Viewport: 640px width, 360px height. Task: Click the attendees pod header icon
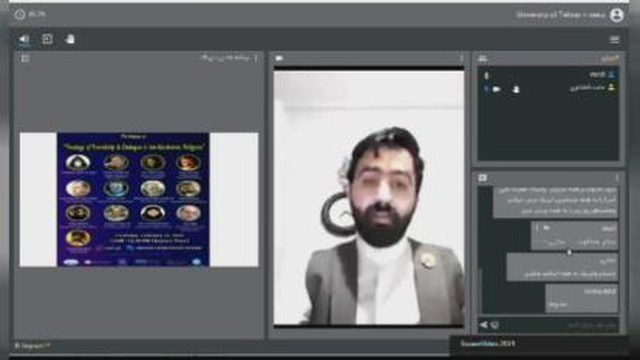[x=482, y=59]
